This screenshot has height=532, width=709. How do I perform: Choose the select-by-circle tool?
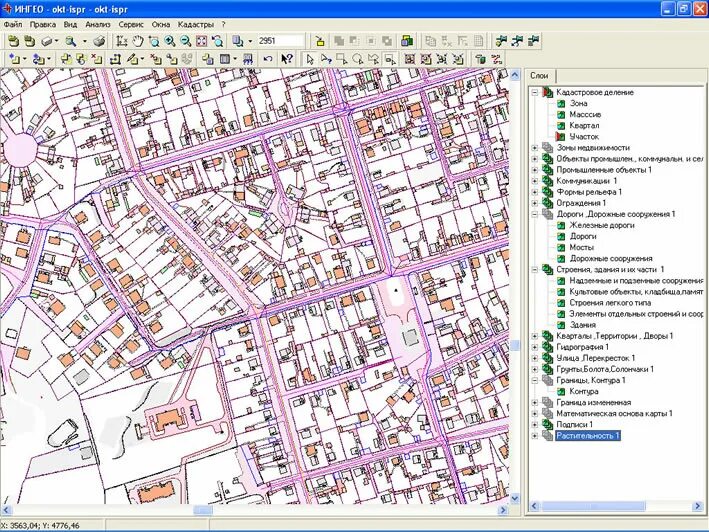(358, 59)
